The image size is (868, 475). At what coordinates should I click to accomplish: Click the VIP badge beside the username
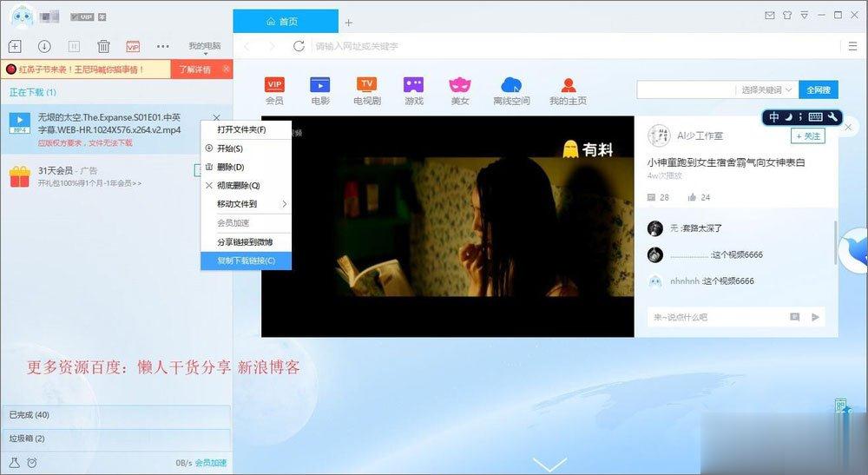[82, 17]
